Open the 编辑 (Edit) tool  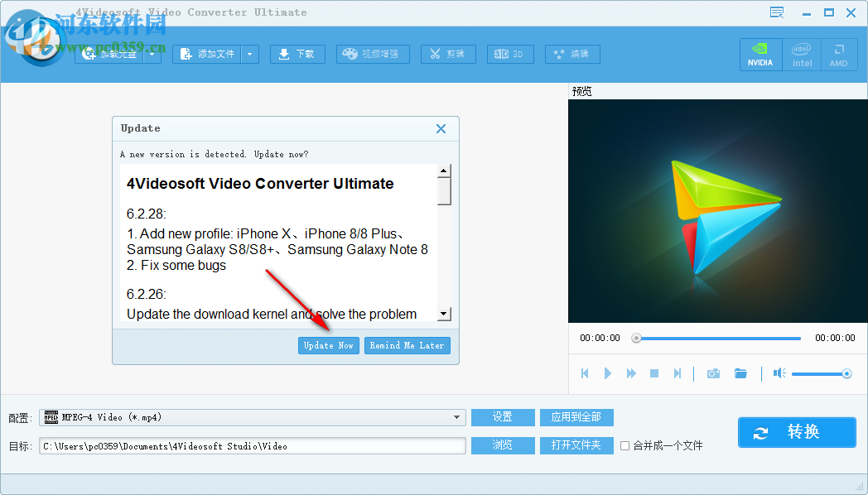pyautogui.click(x=571, y=54)
